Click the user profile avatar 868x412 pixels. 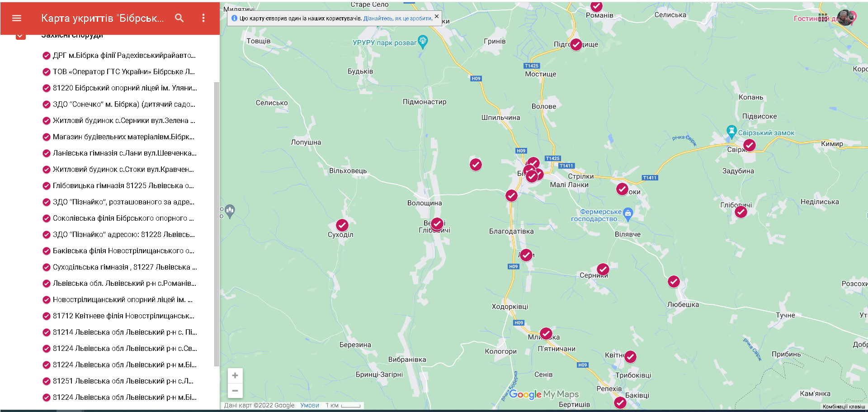click(844, 18)
